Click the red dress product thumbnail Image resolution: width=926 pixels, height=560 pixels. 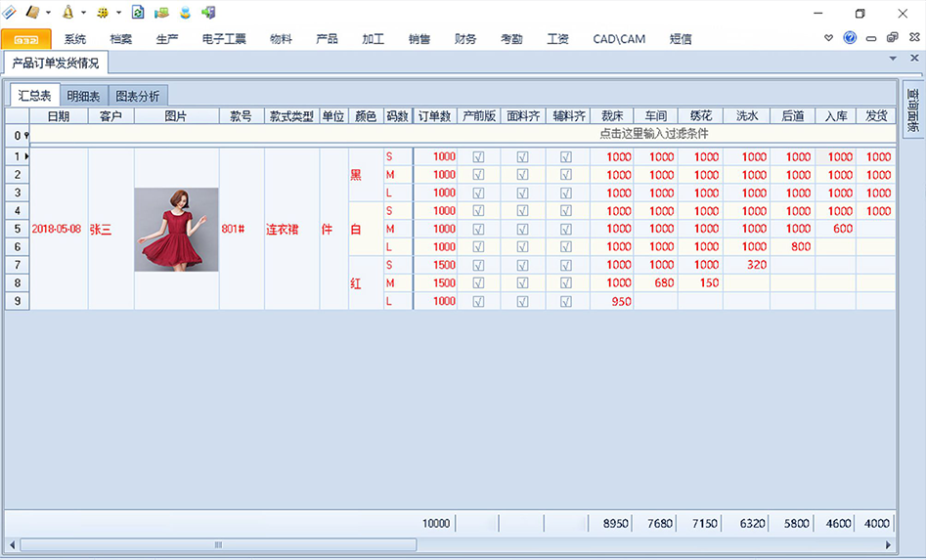coord(176,230)
